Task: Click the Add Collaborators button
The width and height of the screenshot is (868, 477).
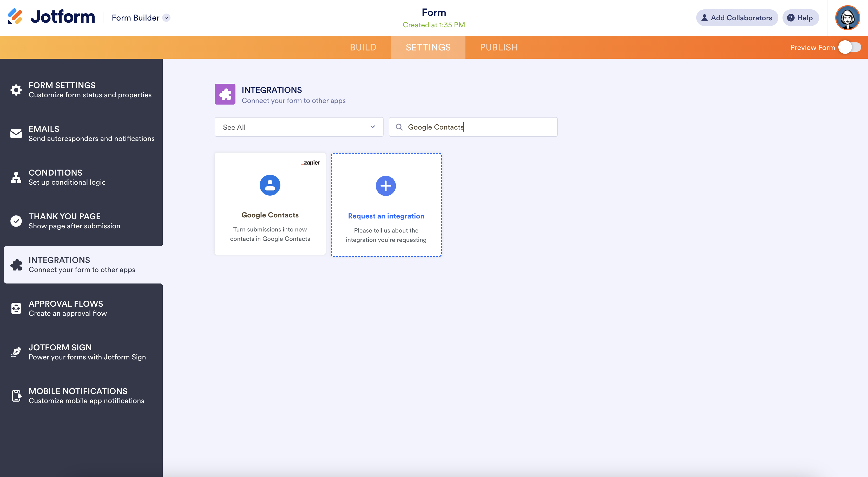Action: [x=737, y=18]
